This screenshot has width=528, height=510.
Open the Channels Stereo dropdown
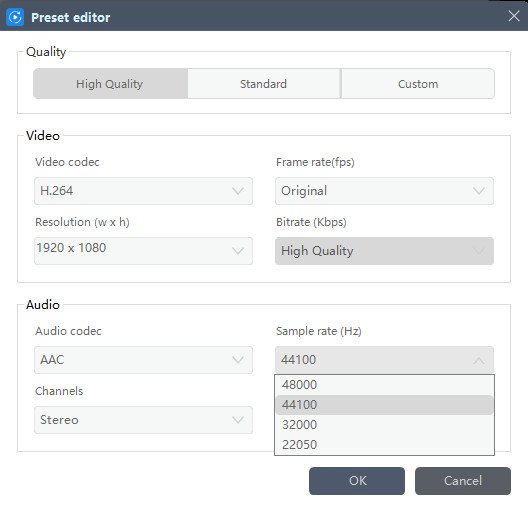[143, 420]
